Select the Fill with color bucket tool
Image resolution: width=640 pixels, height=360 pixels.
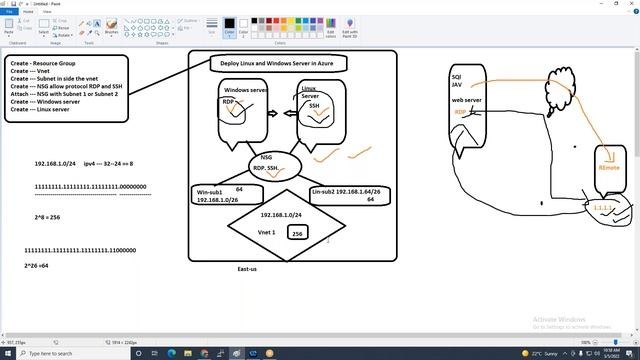[89, 24]
